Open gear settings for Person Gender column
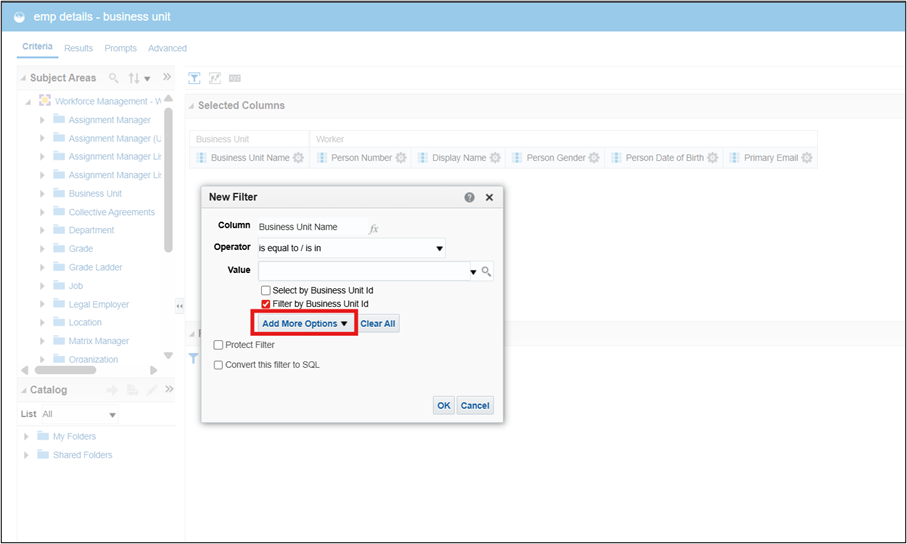Image resolution: width=907 pixels, height=544 pixels. pyautogui.click(x=594, y=158)
